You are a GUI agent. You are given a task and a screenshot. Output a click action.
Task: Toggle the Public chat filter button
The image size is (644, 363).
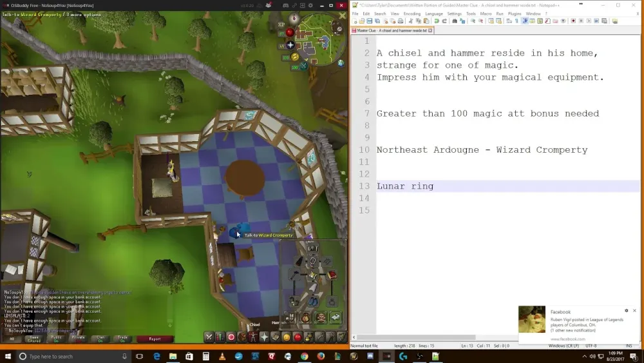(x=56, y=338)
